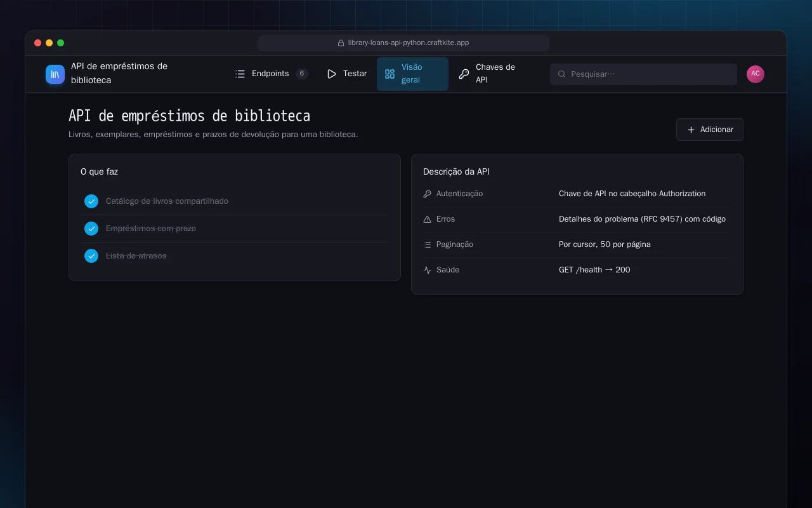Click the key icon beside Autenticação

(x=427, y=194)
